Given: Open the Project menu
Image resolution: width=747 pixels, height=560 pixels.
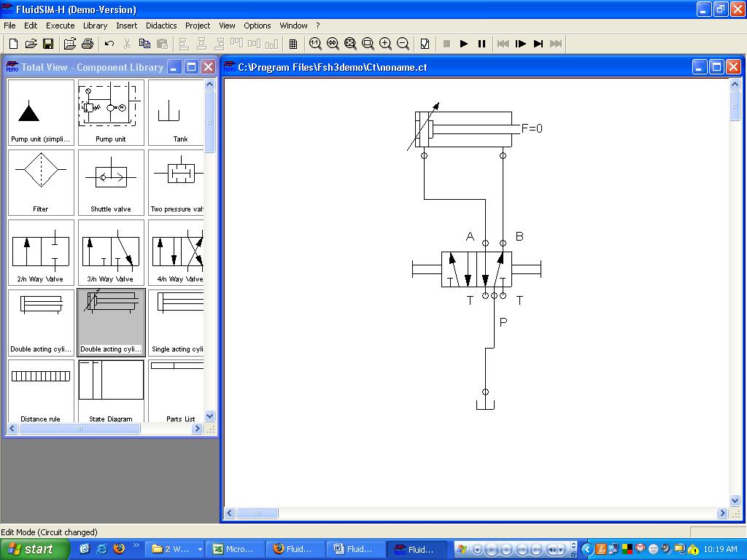Looking at the screenshot, I should (x=198, y=26).
